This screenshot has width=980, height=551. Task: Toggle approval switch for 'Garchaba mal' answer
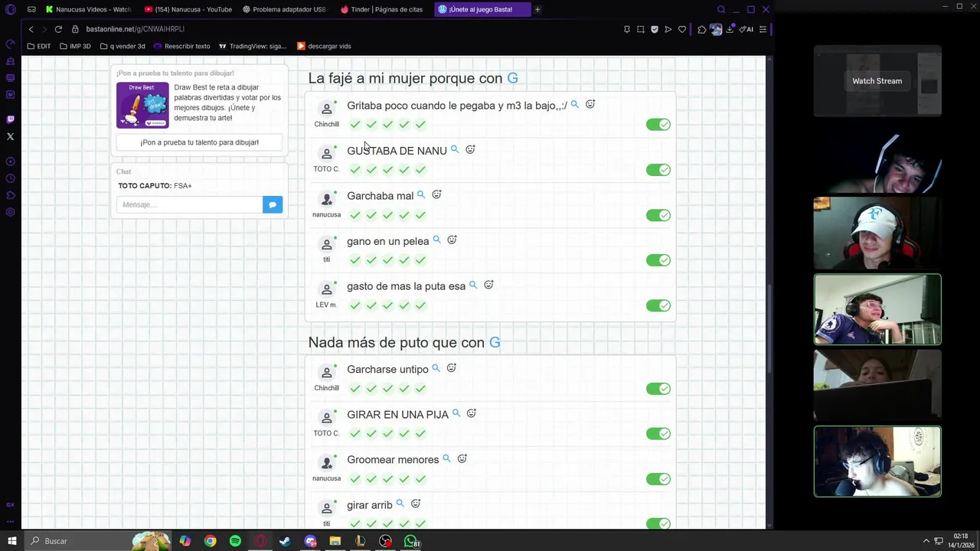point(658,215)
